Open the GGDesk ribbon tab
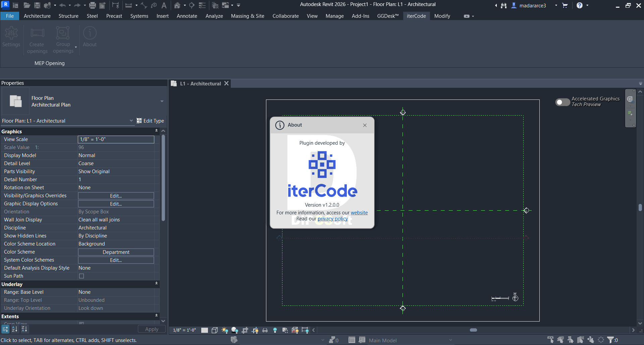Viewport: 644px width, 345px height. point(388,16)
